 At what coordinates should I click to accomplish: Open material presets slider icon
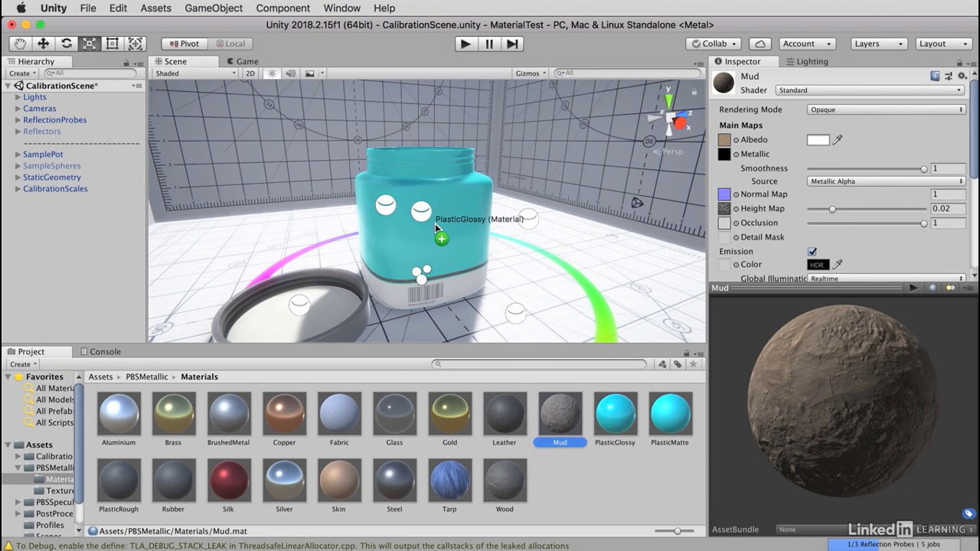pyautogui.click(x=949, y=76)
